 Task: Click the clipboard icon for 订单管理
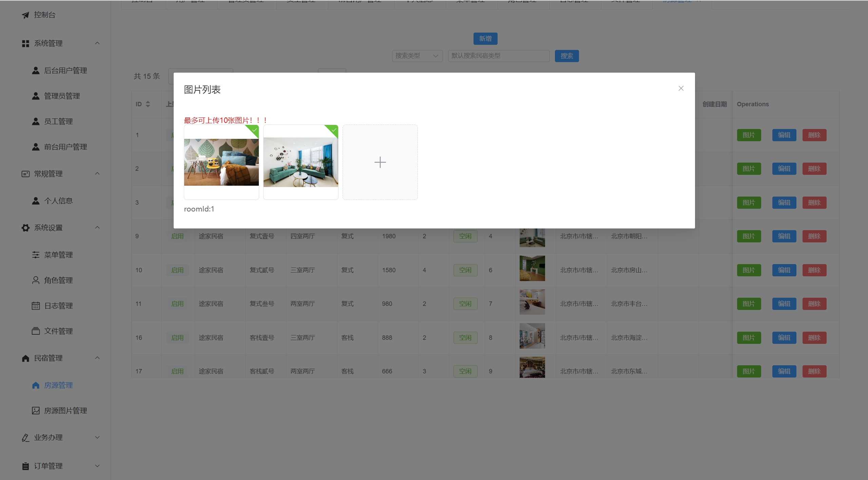tap(25, 466)
